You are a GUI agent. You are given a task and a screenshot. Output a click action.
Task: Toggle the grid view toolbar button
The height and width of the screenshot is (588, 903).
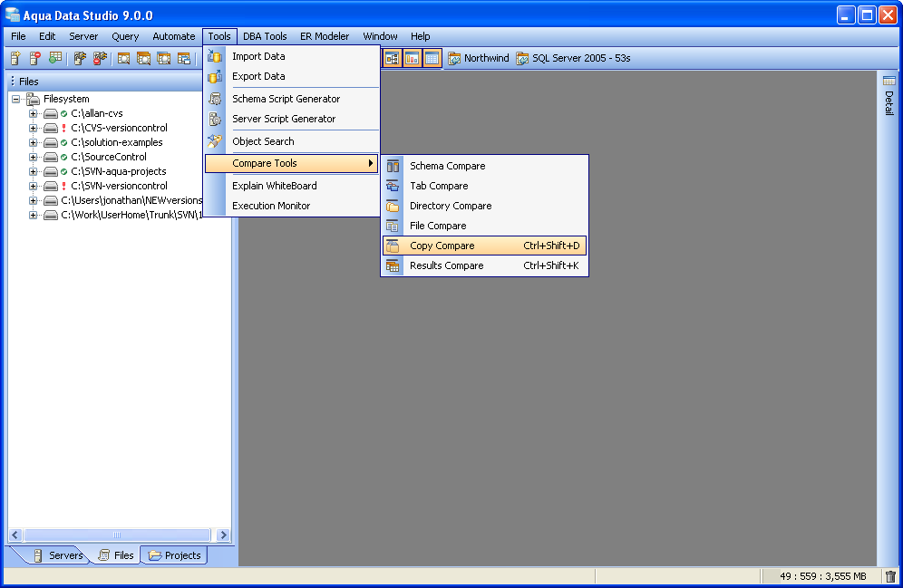[432, 58]
